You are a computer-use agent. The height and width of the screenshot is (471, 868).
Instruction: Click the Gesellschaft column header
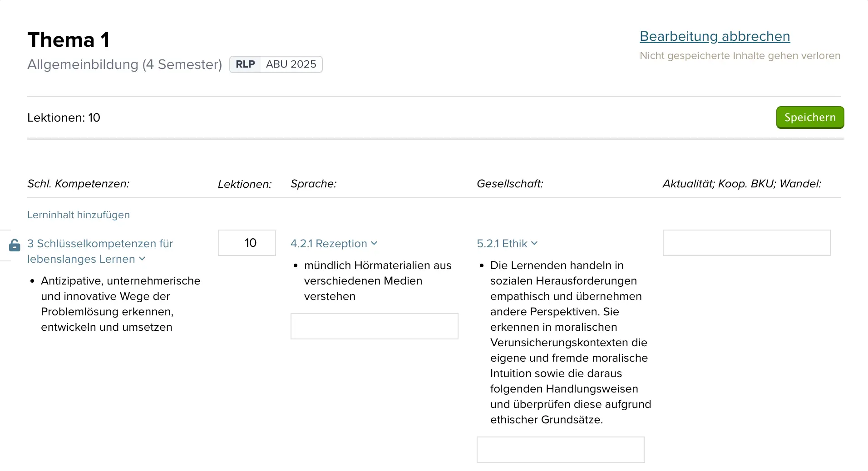[509, 184]
